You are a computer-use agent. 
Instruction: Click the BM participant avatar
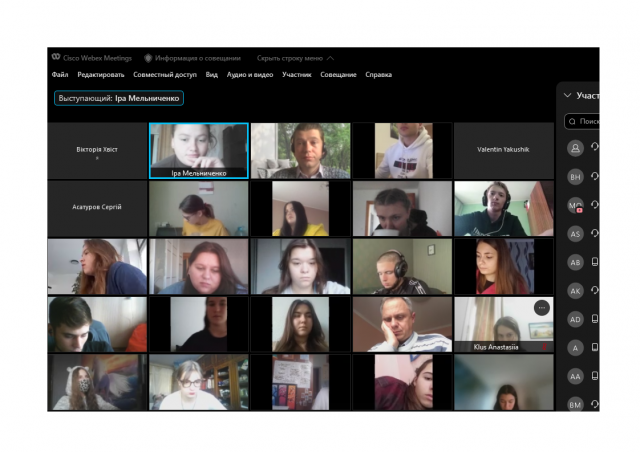pos(576,404)
